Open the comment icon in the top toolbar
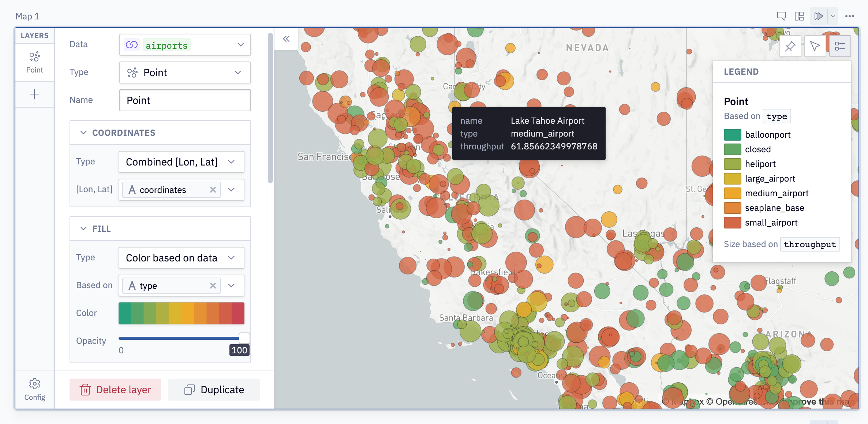The image size is (868, 424). point(782,16)
